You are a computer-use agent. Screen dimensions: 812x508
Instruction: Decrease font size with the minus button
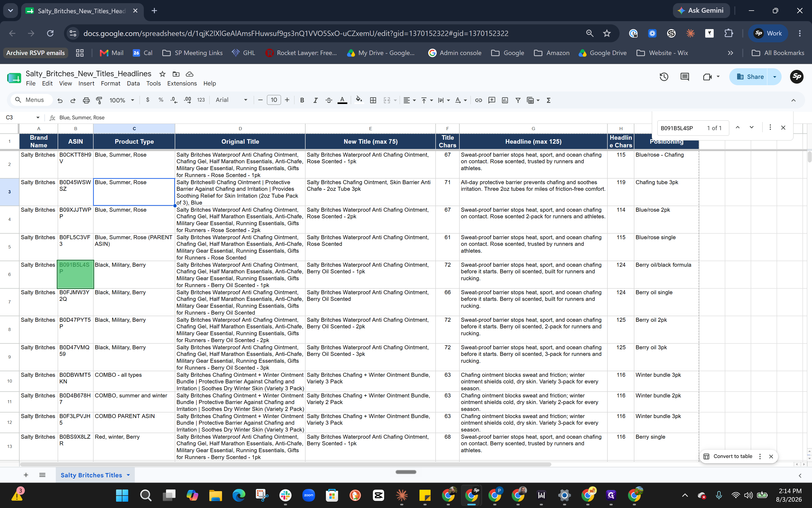coord(260,100)
